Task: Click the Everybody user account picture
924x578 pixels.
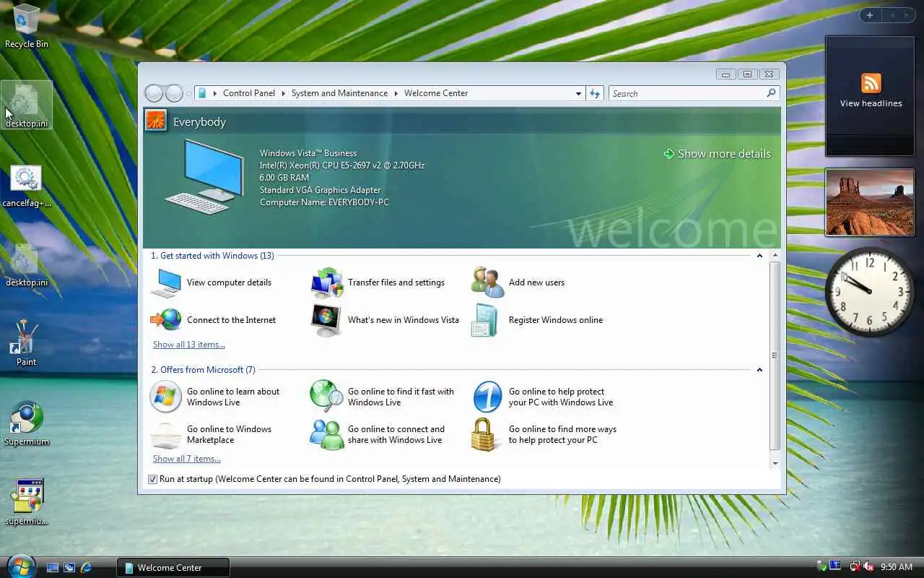Action: (x=156, y=120)
